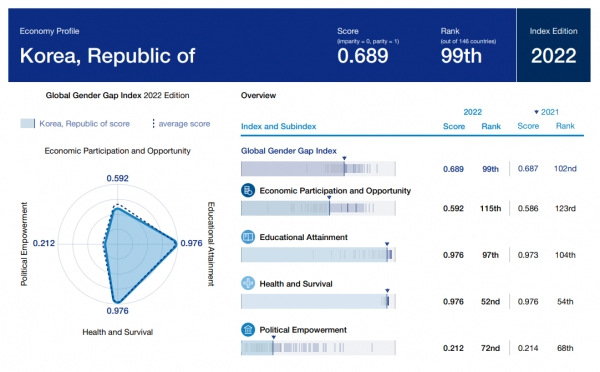Click the marker above Global Gender Gap bar
This screenshot has width=600, height=372.
coord(344,158)
